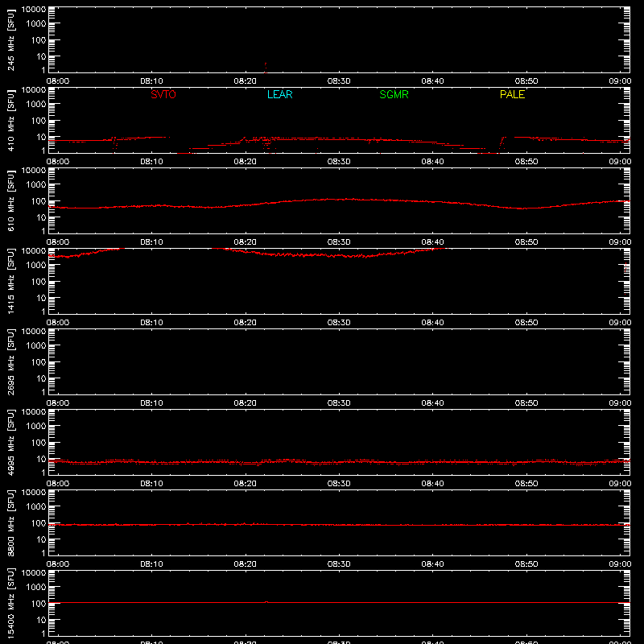Click 08:50 time label under 4995 MHz plot
644x644 pixels.
[x=526, y=484]
